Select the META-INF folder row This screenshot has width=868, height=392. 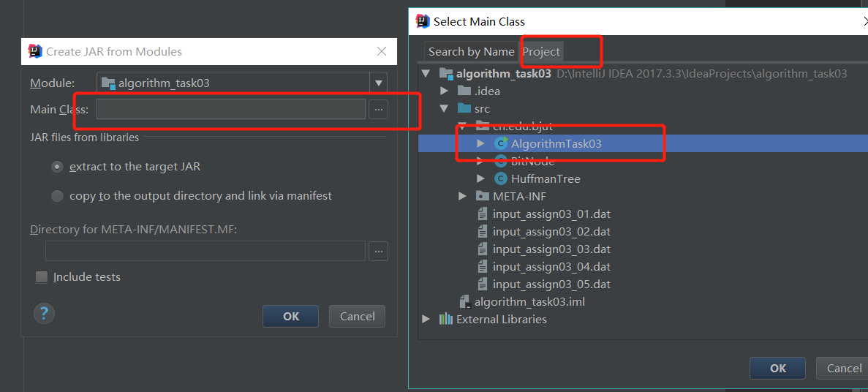click(518, 196)
